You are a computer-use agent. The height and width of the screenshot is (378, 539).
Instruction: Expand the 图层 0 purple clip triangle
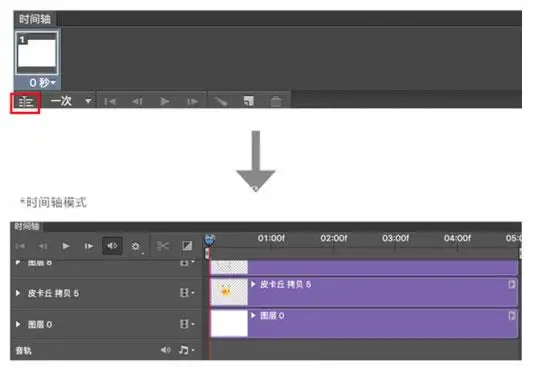(253, 315)
